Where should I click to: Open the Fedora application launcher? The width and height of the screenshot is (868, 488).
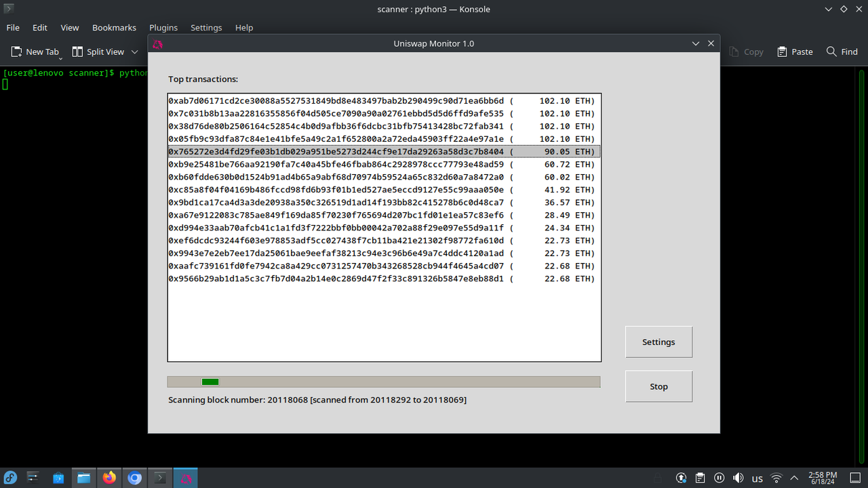coord(12,478)
